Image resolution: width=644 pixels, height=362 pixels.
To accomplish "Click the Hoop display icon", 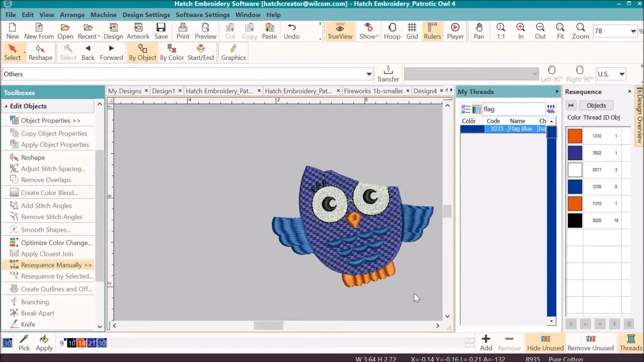I will [392, 31].
